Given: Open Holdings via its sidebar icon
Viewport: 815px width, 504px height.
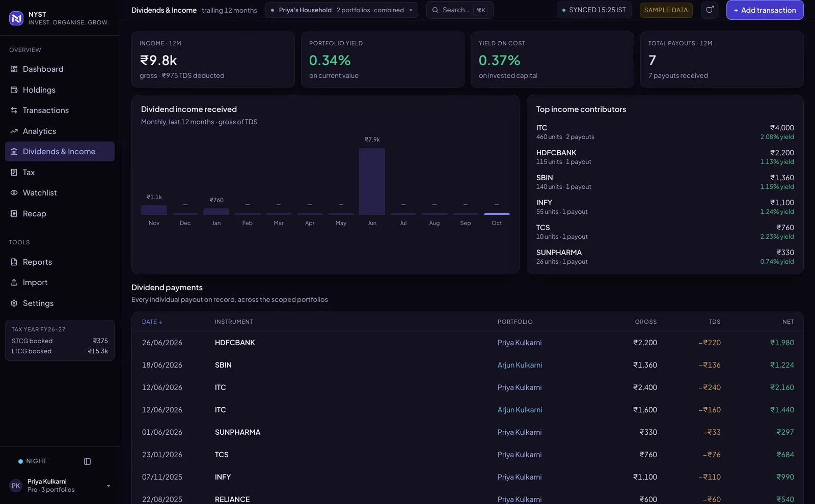Looking at the screenshot, I should click(14, 90).
